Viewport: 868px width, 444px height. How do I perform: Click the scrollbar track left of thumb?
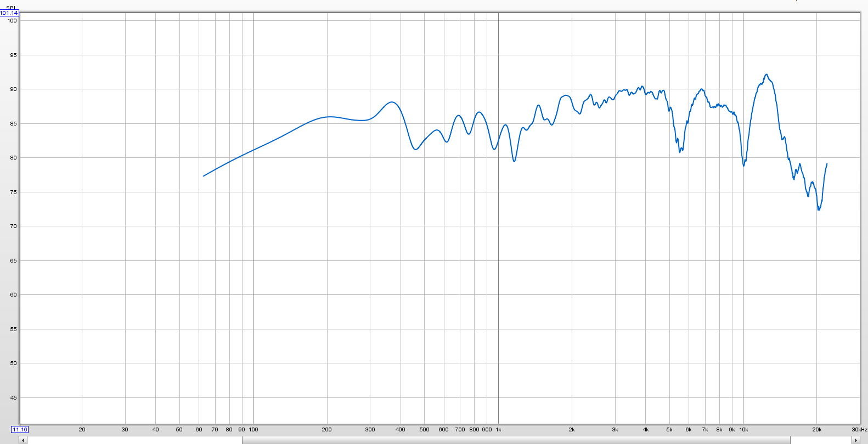[134, 440]
